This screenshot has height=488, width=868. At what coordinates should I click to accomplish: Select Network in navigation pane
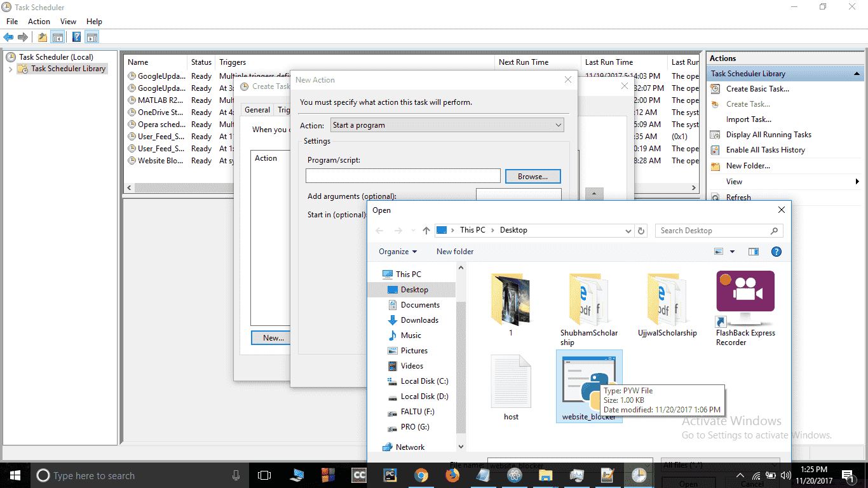tap(410, 447)
